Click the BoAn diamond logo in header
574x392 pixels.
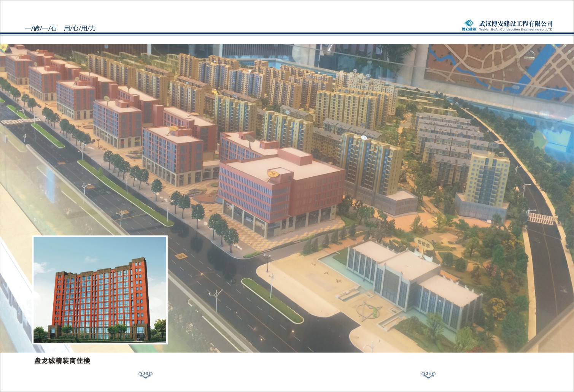tap(469, 23)
